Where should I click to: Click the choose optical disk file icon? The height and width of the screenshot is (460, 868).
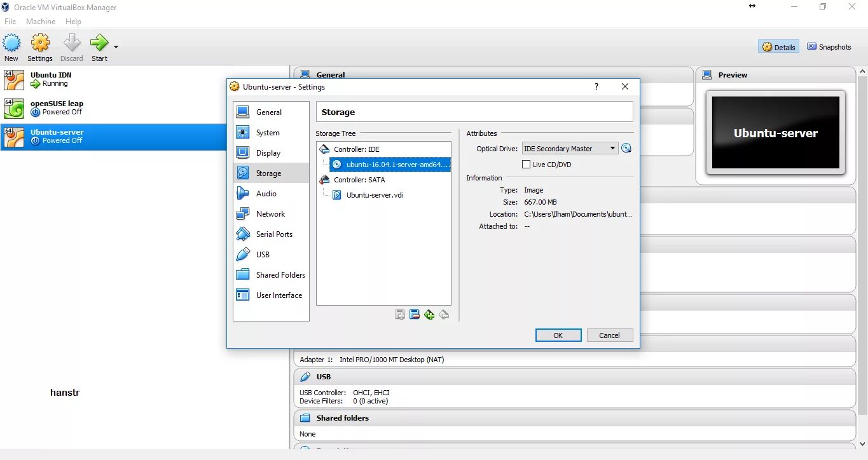coord(626,149)
